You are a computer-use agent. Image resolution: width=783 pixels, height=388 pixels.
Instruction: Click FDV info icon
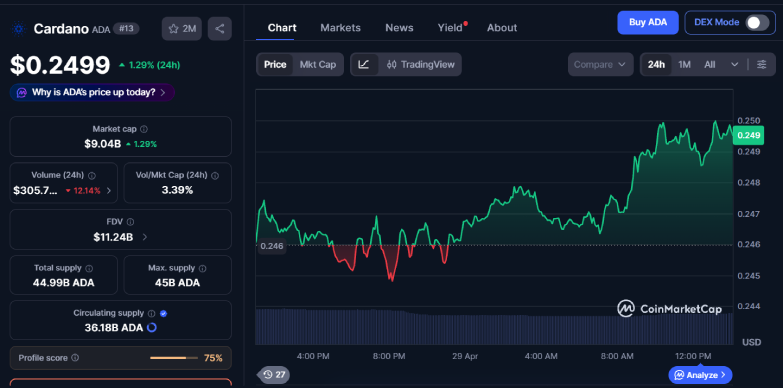(130, 222)
